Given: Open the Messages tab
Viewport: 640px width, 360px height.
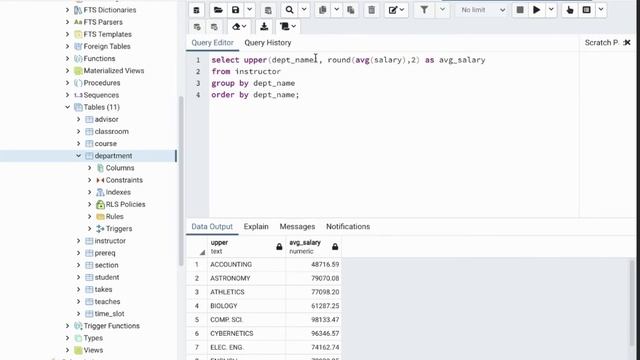Looking at the screenshot, I should (297, 227).
